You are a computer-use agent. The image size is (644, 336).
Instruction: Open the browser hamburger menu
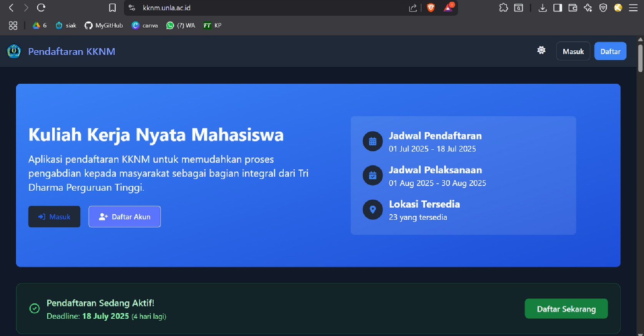pos(633,8)
